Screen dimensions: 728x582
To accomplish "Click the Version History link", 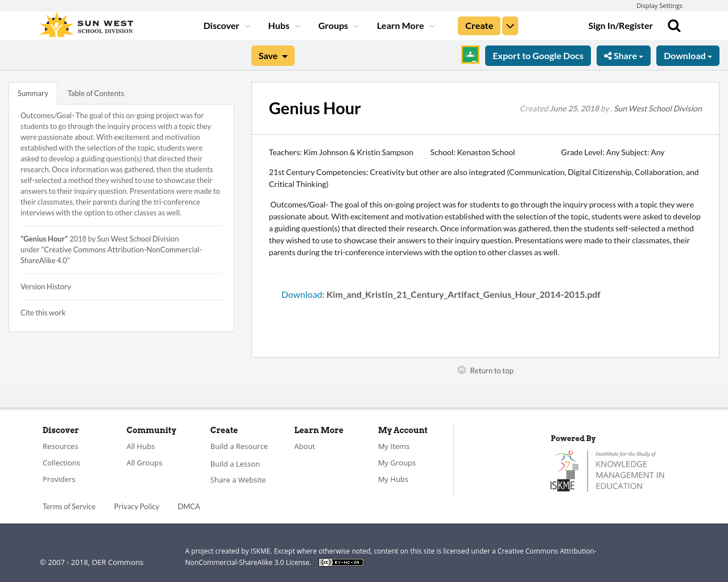I will [45, 286].
